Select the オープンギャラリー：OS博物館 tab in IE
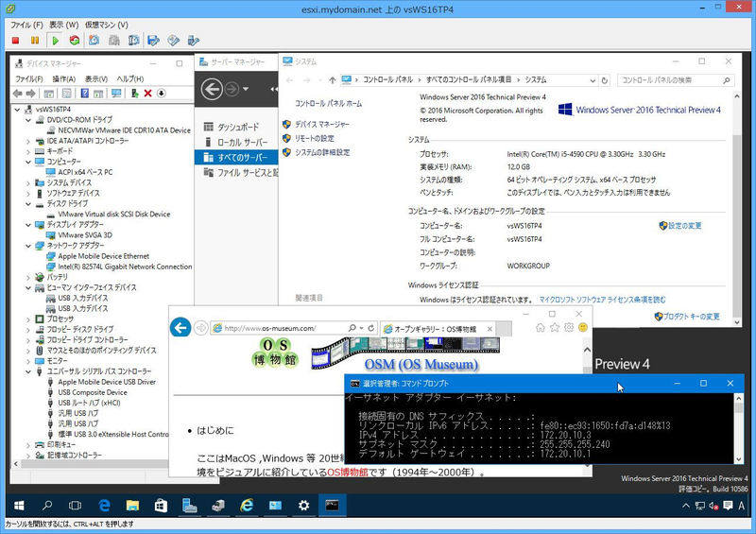 [x=438, y=329]
